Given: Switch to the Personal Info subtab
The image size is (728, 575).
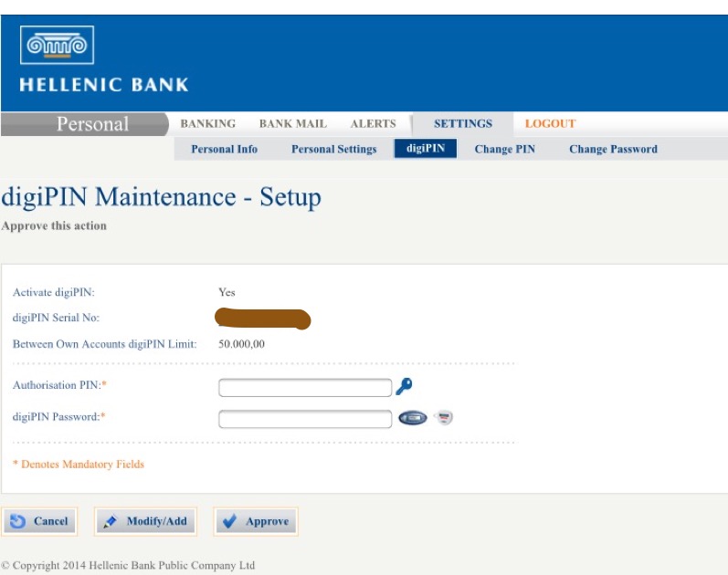Looking at the screenshot, I should click(x=224, y=150).
